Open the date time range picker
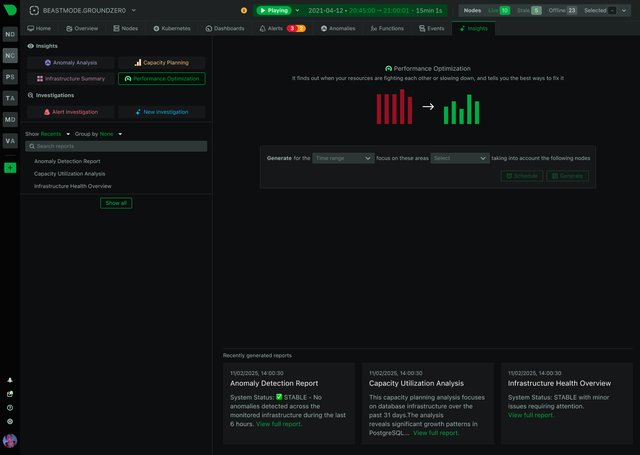Image resolution: width=640 pixels, height=455 pixels. click(x=375, y=11)
